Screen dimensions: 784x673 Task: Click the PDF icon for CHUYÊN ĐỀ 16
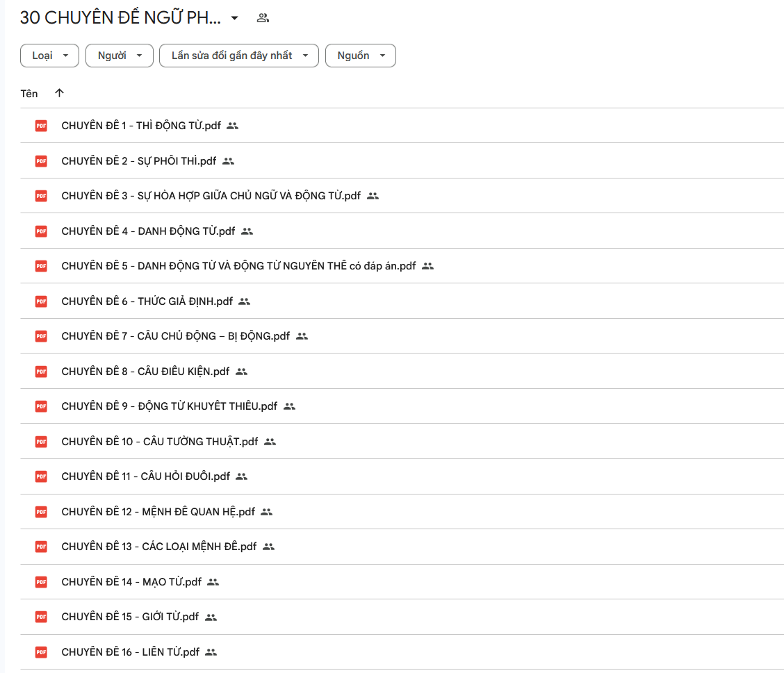[41, 652]
